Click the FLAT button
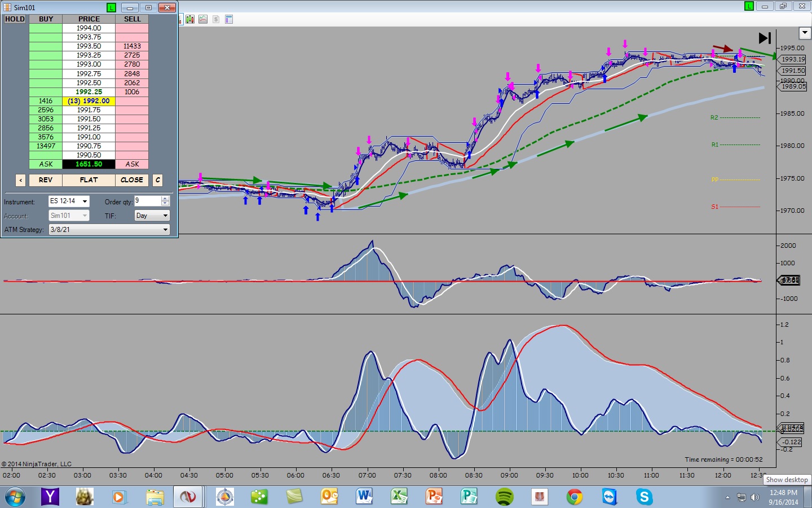 (89, 180)
